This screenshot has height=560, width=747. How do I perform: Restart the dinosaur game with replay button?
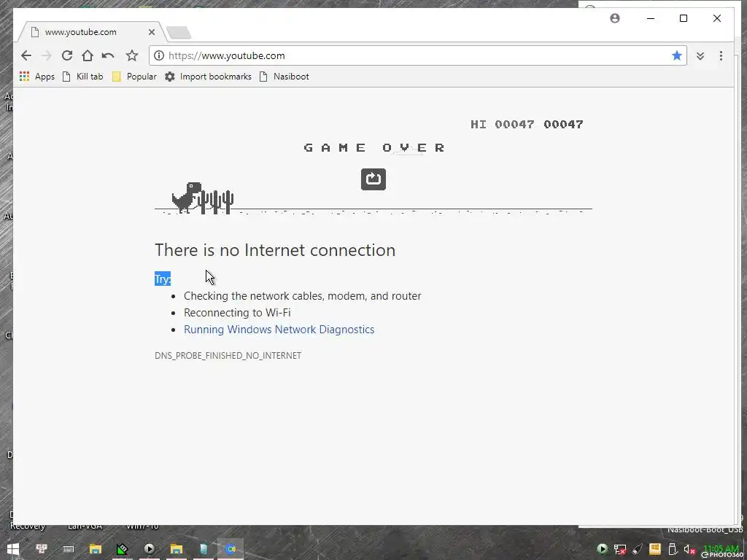[x=373, y=179]
